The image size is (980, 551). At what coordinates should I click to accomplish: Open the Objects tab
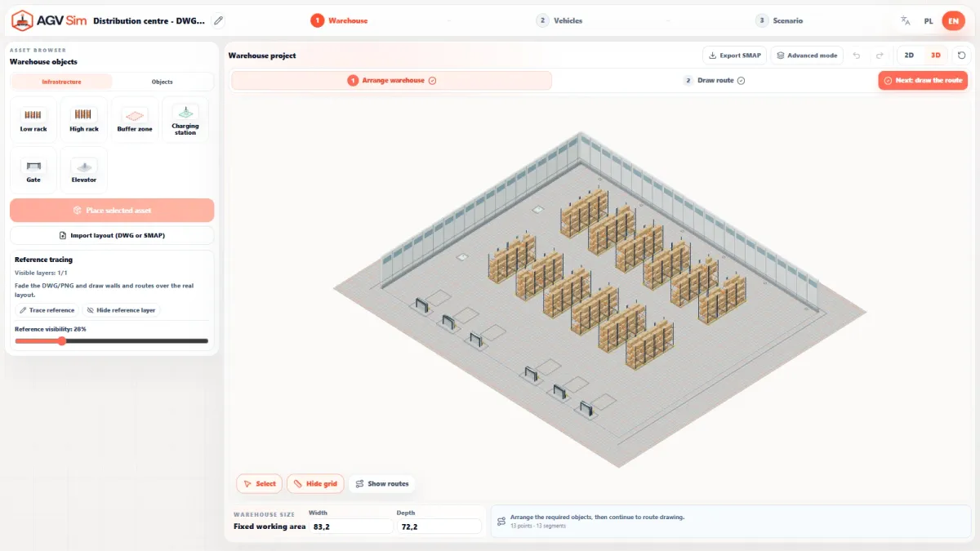[163, 82]
